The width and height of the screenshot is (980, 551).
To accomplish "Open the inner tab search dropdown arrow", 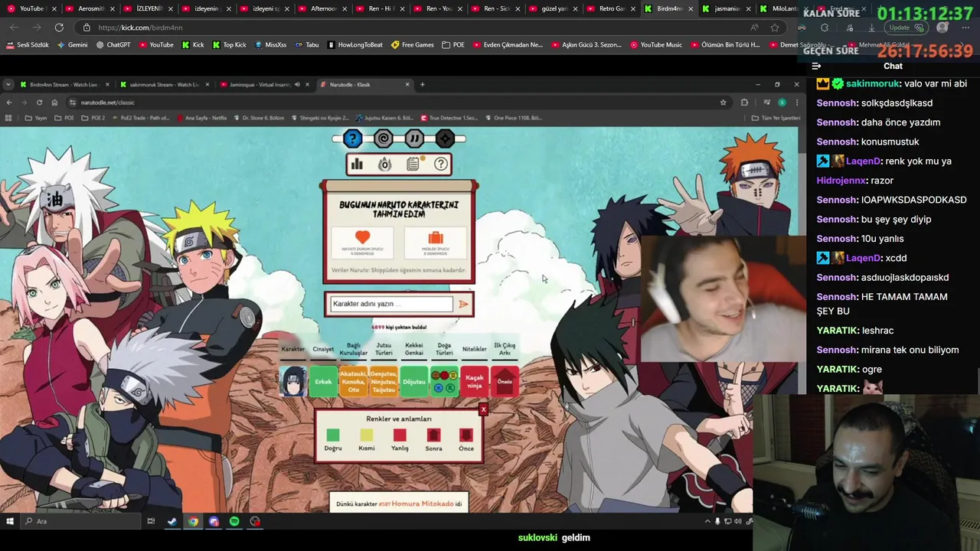I will (x=8, y=84).
